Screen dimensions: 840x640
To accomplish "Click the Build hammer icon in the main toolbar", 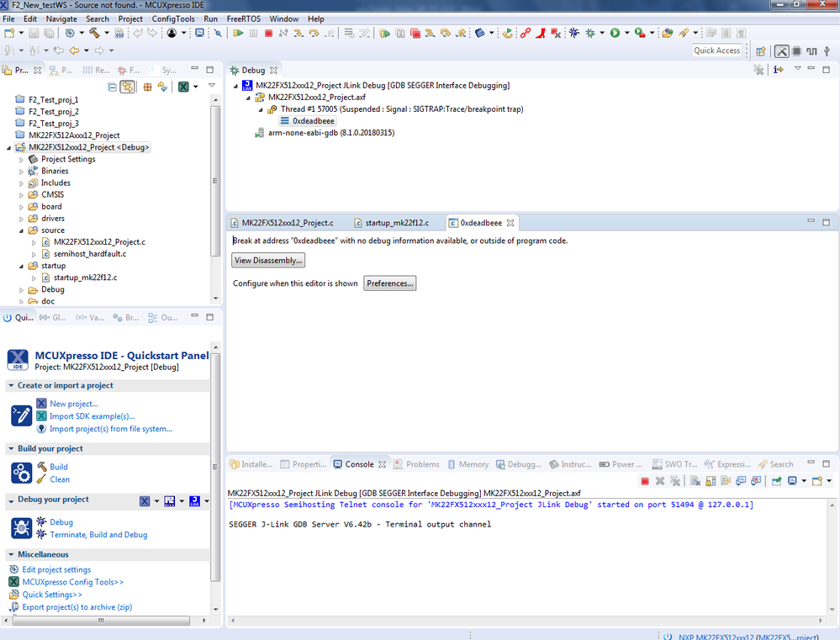I will point(94,34).
